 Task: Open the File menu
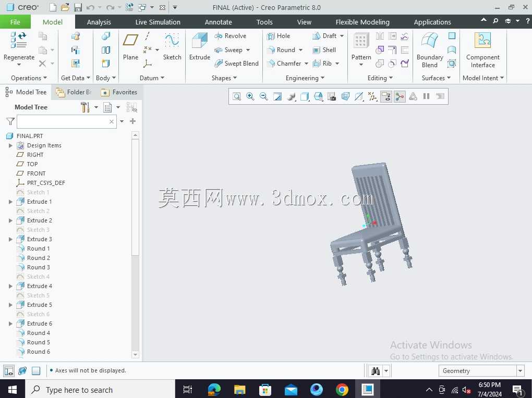(15, 22)
